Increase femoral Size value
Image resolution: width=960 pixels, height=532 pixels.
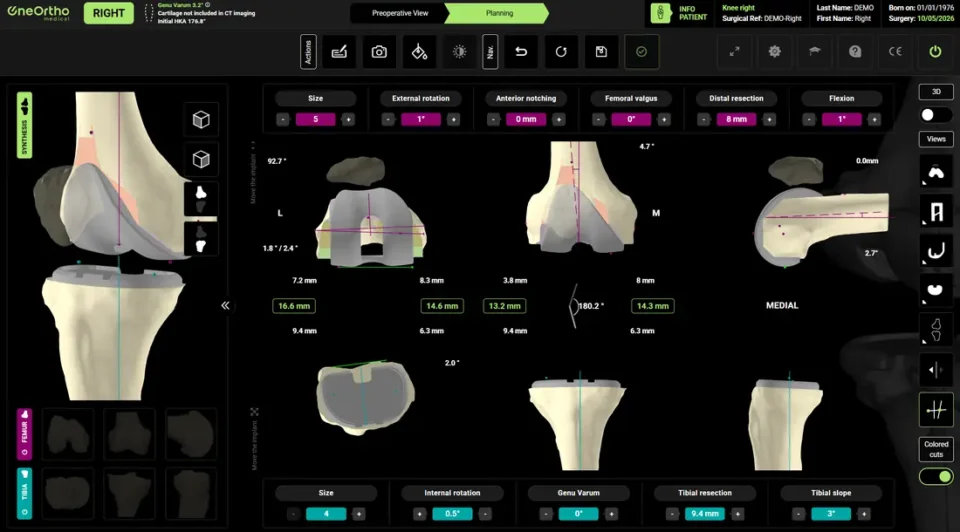coord(348,119)
